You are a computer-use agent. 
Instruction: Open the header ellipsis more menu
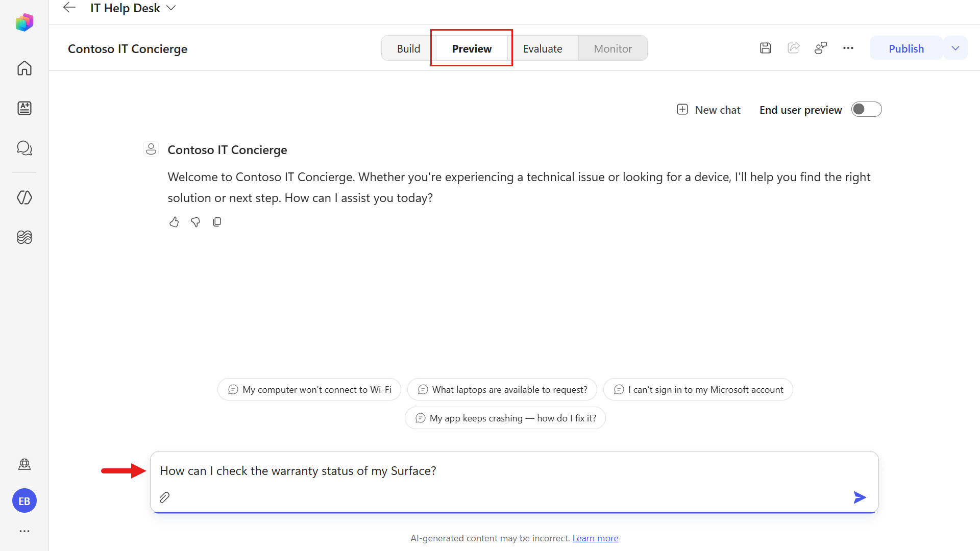pyautogui.click(x=848, y=48)
